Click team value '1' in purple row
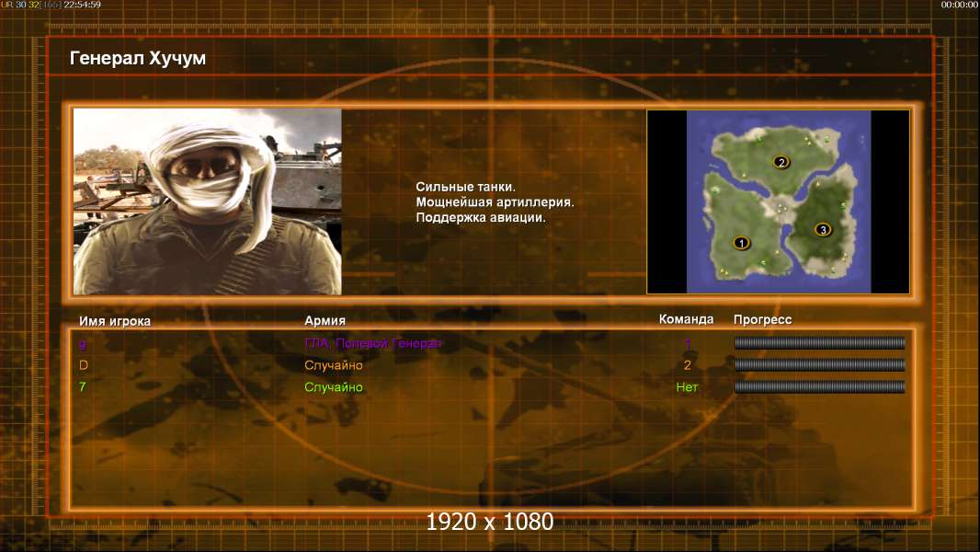The height and width of the screenshot is (552, 980). (x=688, y=343)
